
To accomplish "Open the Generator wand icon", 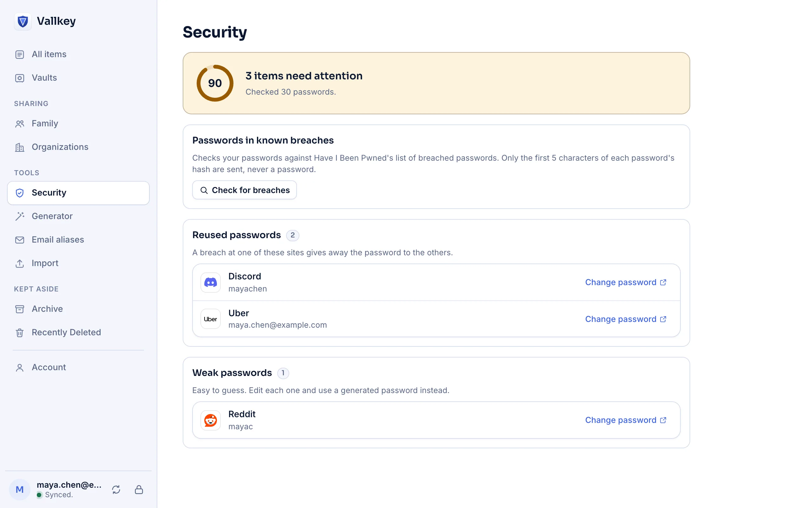I will [x=20, y=216].
